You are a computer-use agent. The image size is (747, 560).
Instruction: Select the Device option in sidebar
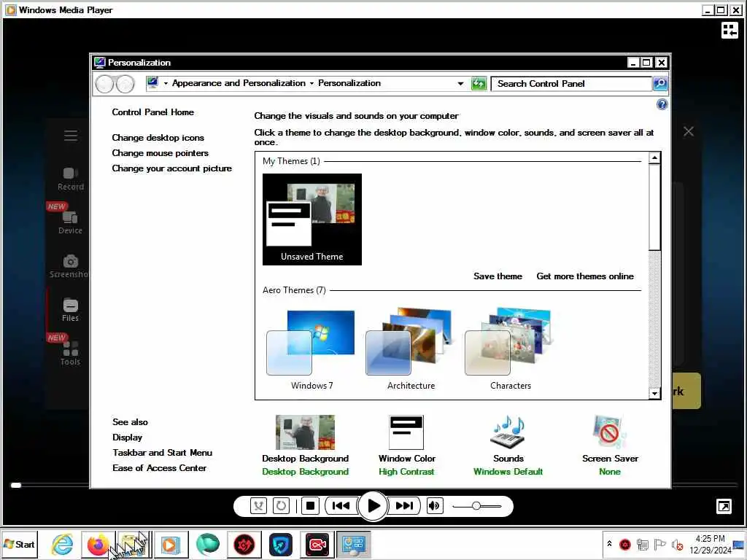coord(70,223)
